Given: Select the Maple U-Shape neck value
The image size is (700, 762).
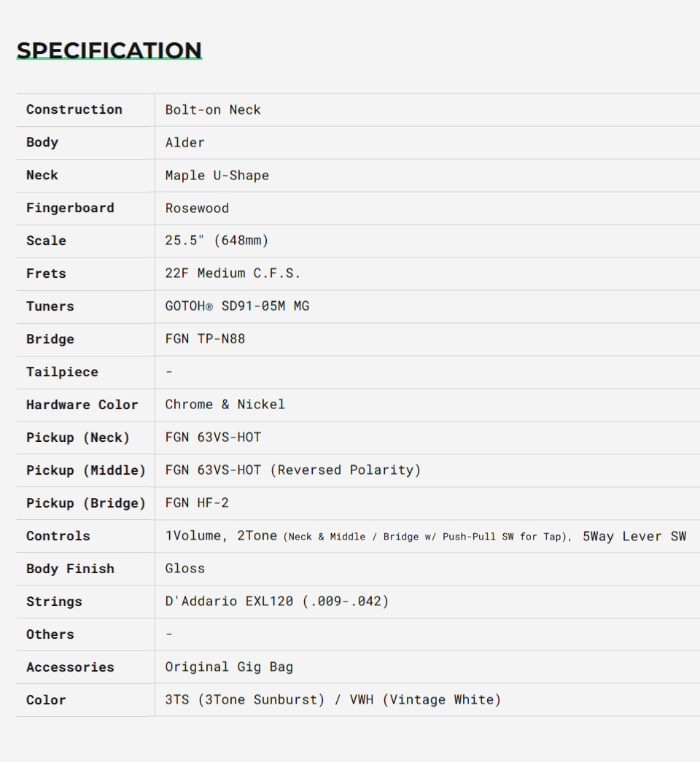Looking at the screenshot, I should (x=217, y=175).
